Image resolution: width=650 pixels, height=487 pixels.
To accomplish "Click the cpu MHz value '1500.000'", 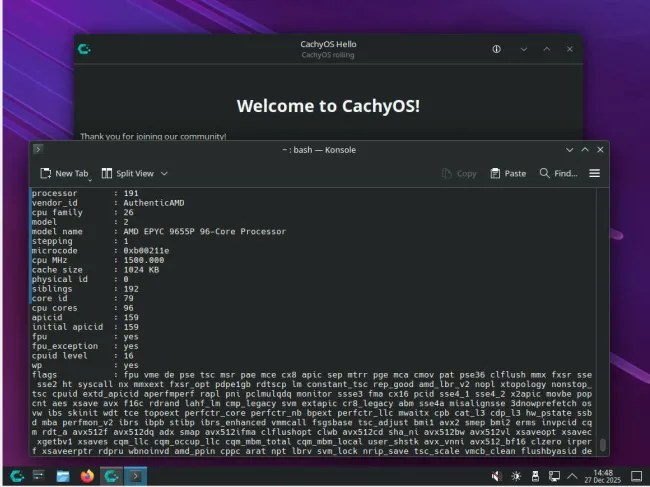I will (143, 260).
